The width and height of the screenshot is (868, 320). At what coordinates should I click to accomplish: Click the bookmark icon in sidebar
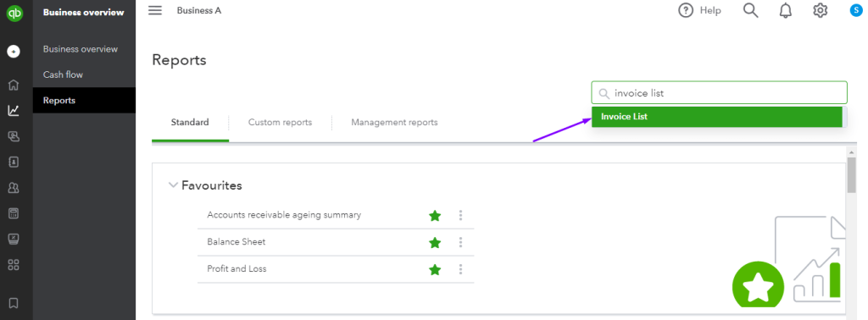pyautogui.click(x=14, y=303)
